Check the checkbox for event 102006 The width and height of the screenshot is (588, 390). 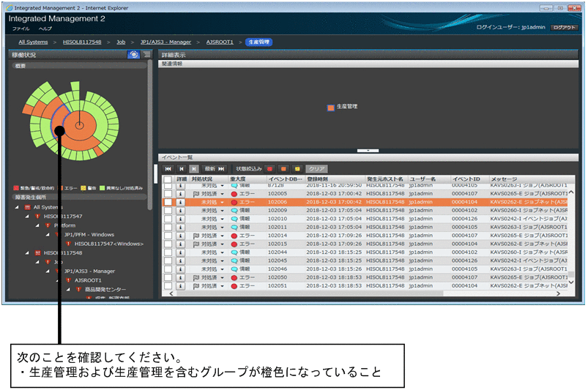tap(168, 202)
